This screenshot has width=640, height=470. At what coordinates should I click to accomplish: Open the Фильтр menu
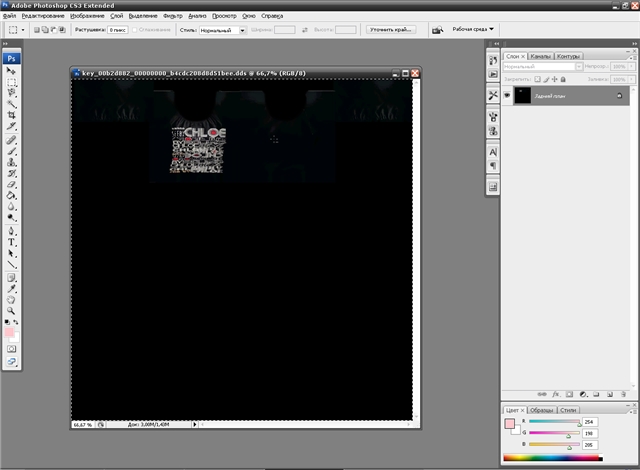click(x=172, y=16)
